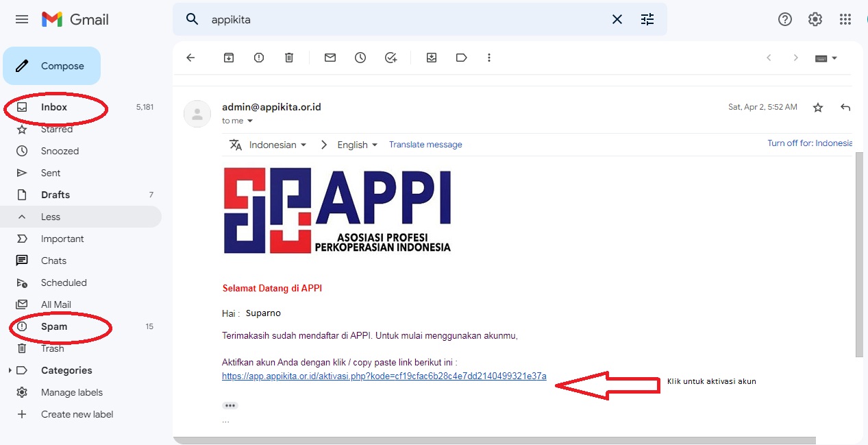Go to the older message arrow

tap(795, 58)
